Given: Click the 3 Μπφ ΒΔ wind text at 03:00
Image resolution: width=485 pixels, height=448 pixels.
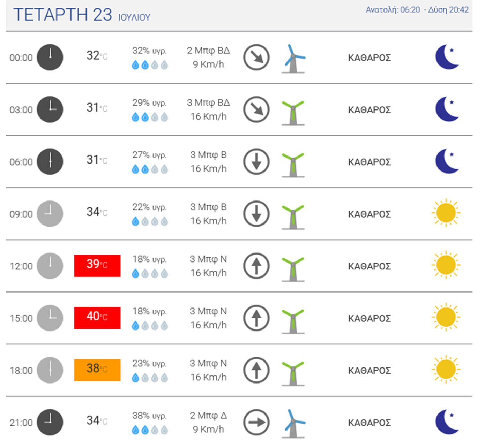Looking at the screenshot, I should 208,103.
